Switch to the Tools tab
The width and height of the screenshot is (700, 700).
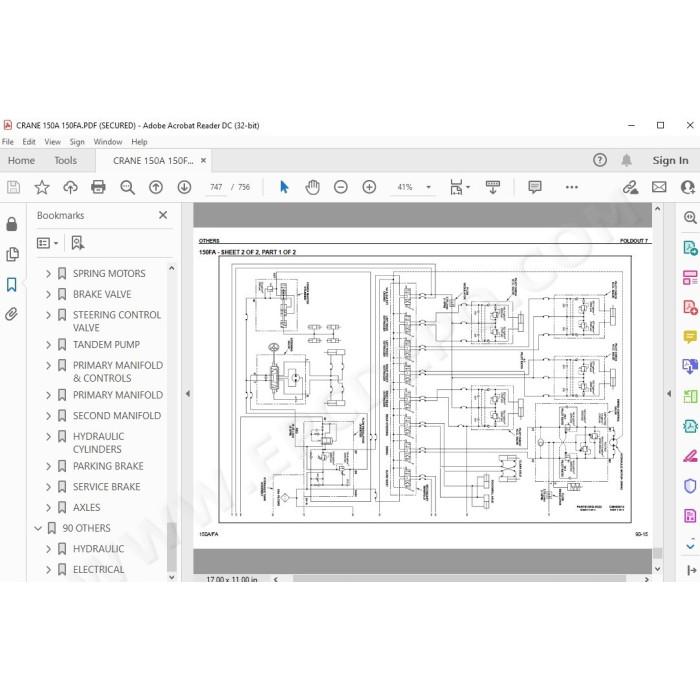tap(66, 160)
